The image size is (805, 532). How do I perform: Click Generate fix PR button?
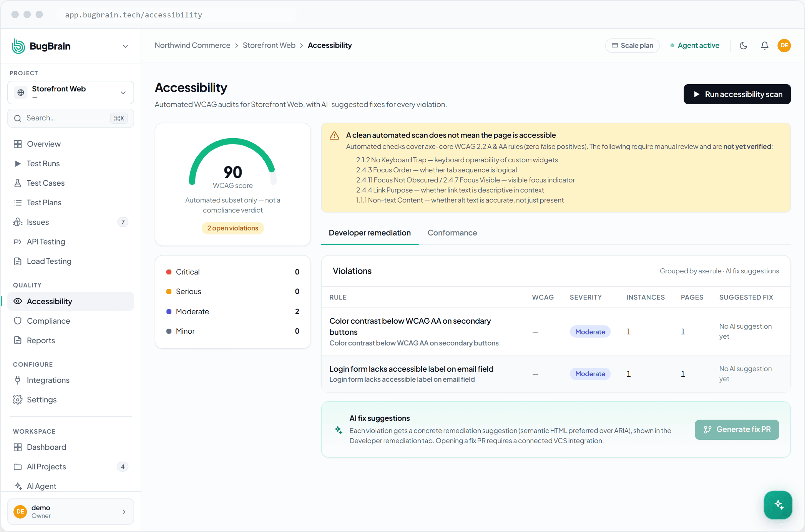click(737, 430)
